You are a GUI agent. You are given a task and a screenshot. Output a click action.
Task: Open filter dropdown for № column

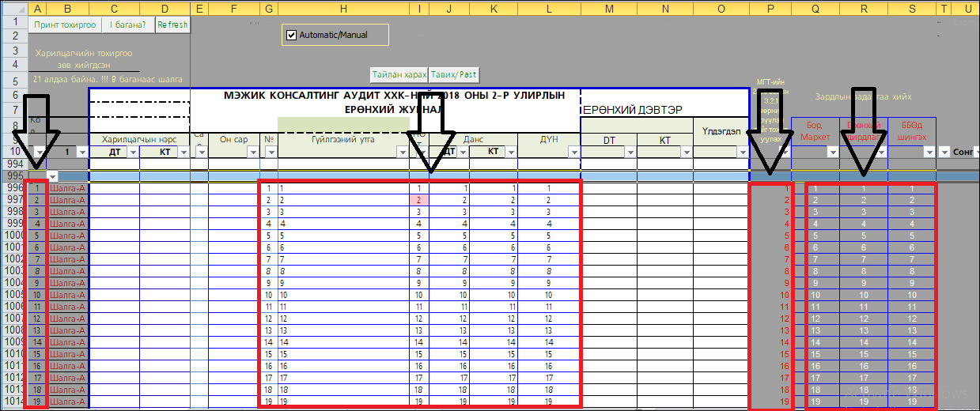(x=270, y=152)
